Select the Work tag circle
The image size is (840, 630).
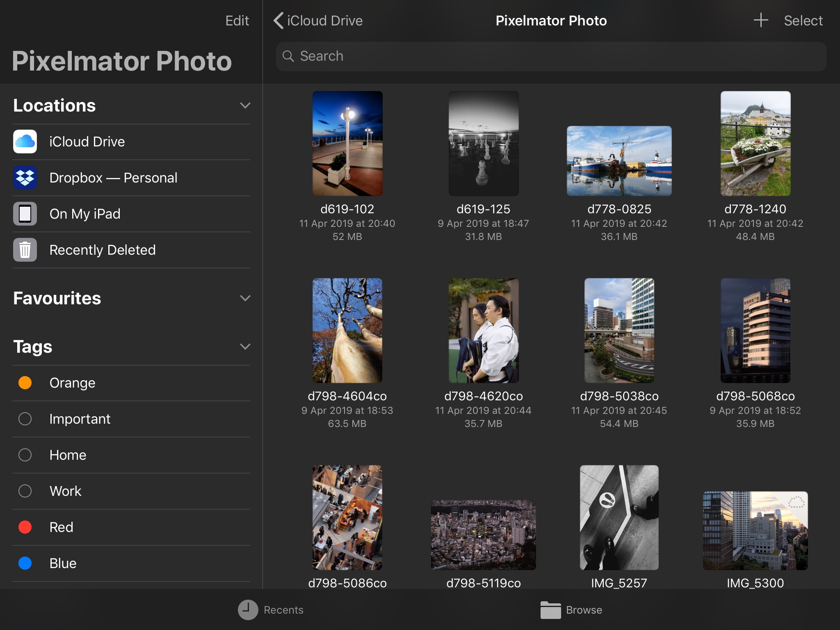(x=25, y=491)
